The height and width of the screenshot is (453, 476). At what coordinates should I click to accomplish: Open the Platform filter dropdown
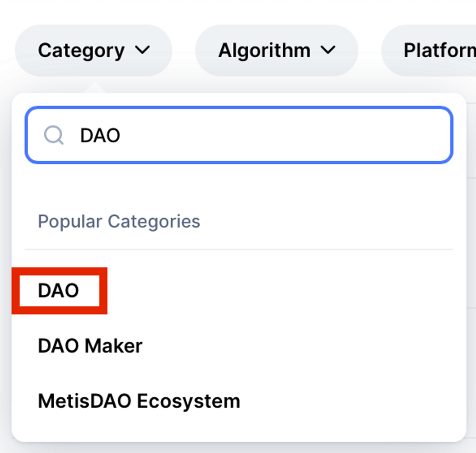point(429,50)
